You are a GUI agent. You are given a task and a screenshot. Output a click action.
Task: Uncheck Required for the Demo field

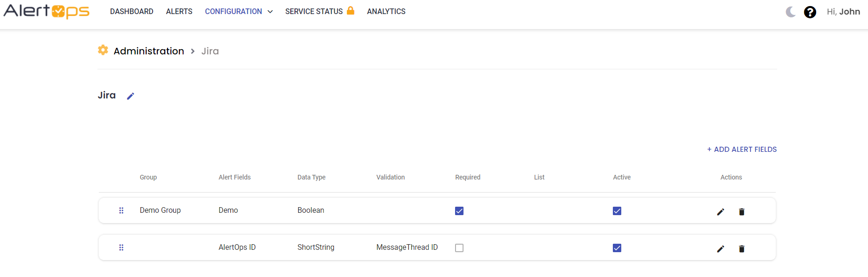tap(459, 211)
